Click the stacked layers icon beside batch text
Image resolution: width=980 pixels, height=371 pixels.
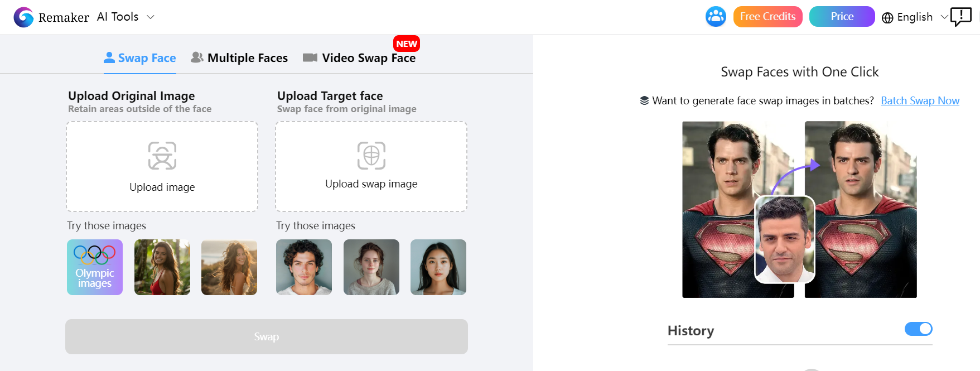tap(644, 100)
